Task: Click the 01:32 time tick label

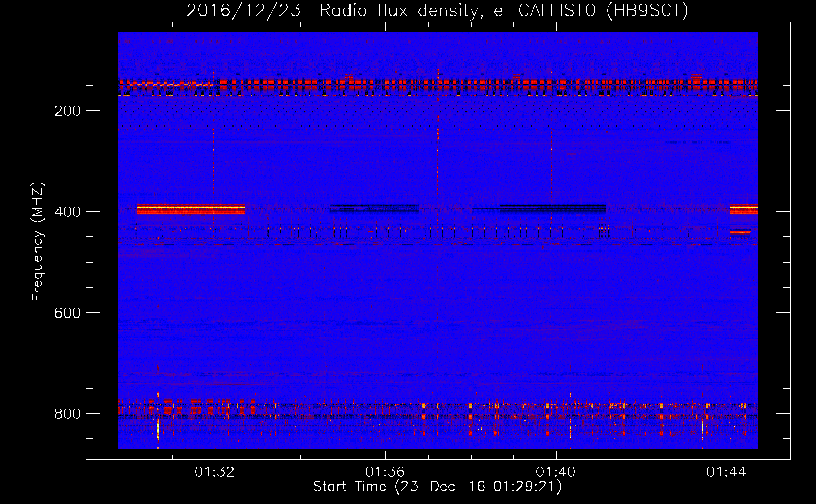Action: 215,472
